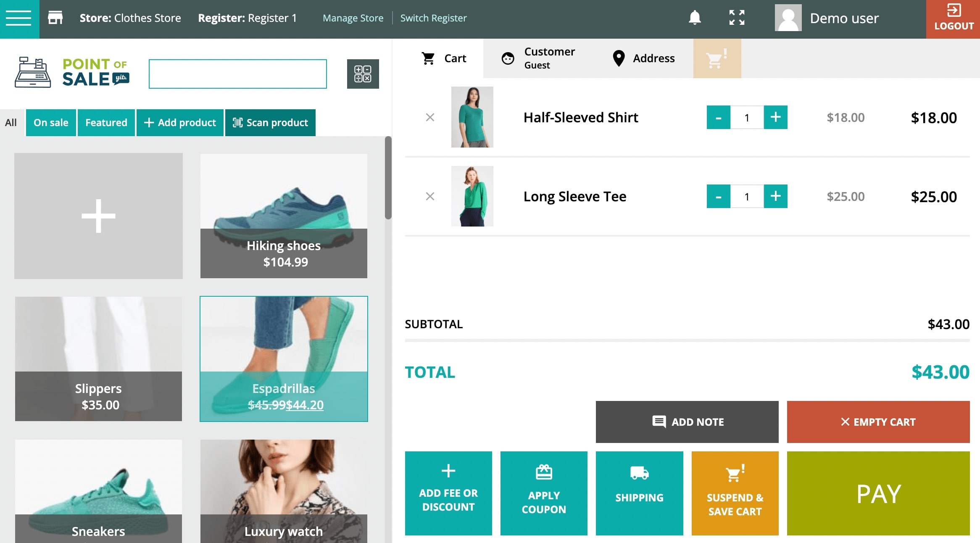
Task: Filter products by On sale
Action: pyautogui.click(x=51, y=123)
